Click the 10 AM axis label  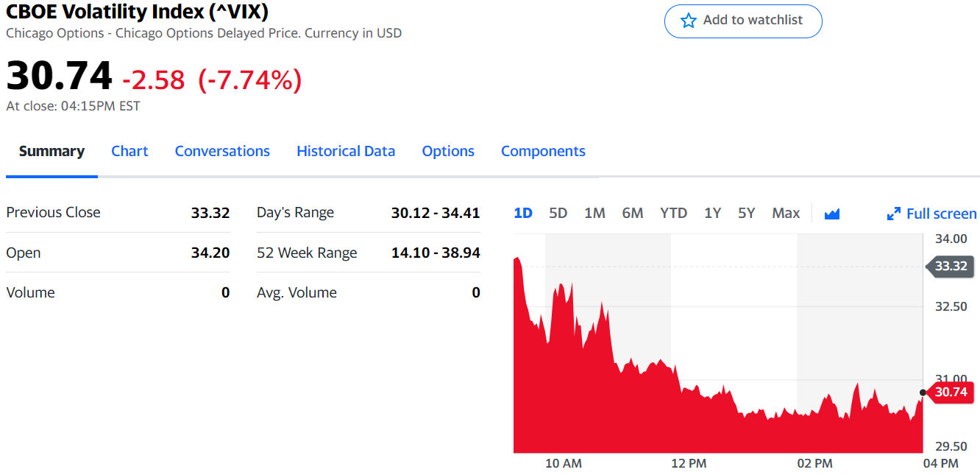[x=564, y=463]
